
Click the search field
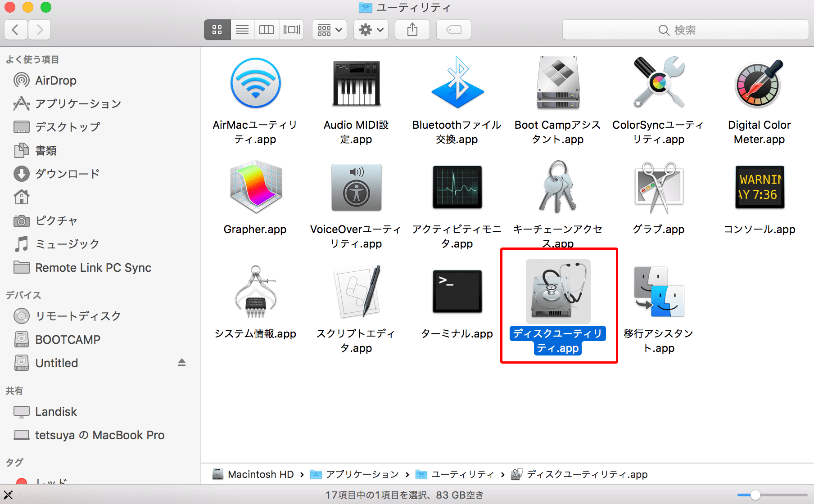pyautogui.click(x=685, y=30)
